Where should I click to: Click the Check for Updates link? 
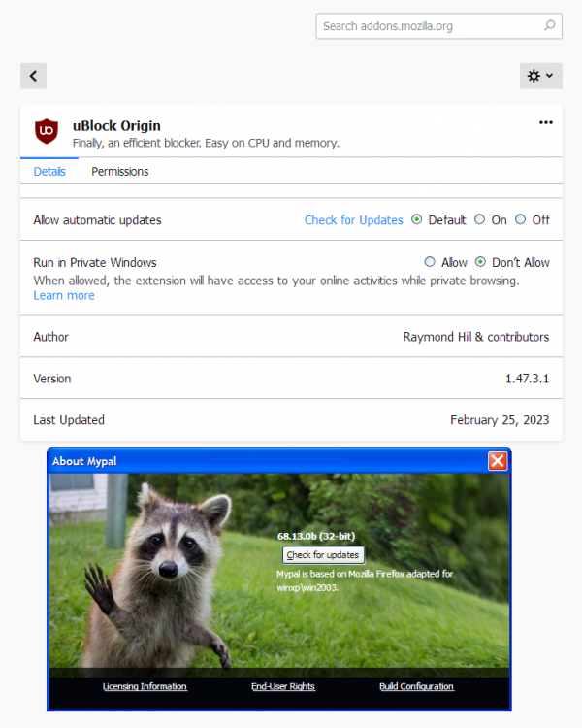[x=353, y=220]
